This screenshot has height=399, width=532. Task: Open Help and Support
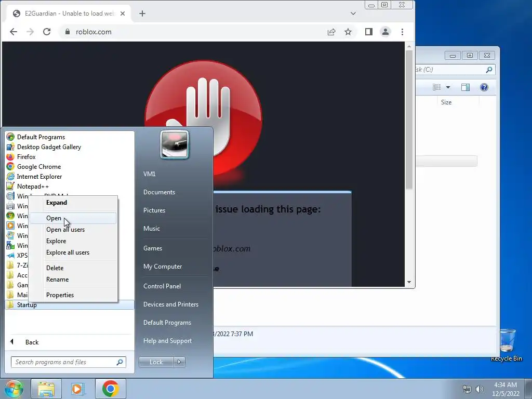click(x=167, y=341)
